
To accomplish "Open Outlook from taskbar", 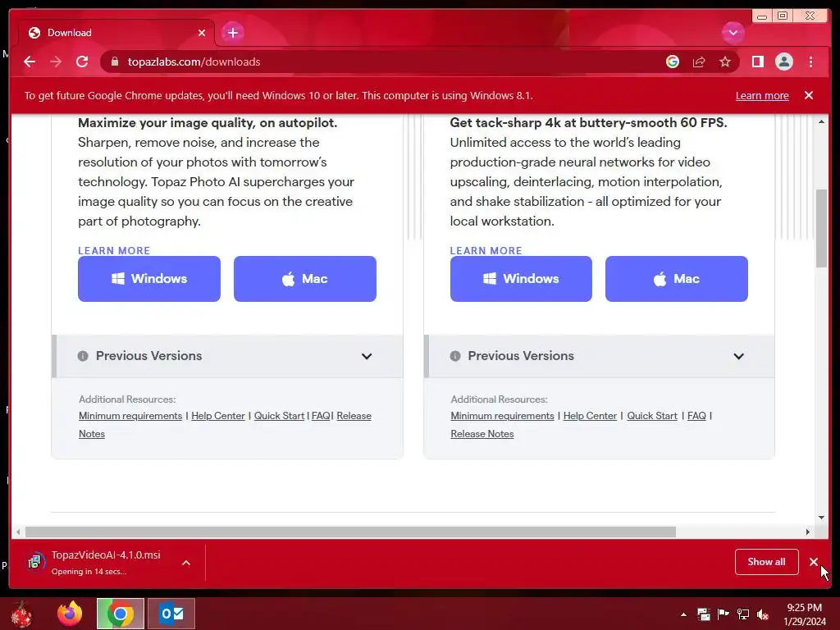I will click(x=171, y=614).
